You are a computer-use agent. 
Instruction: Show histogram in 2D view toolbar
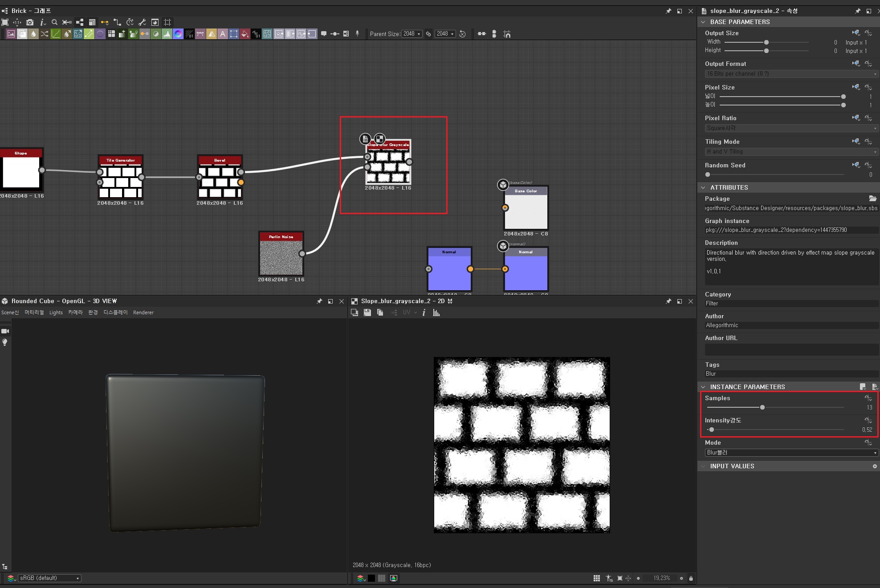click(x=436, y=312)
